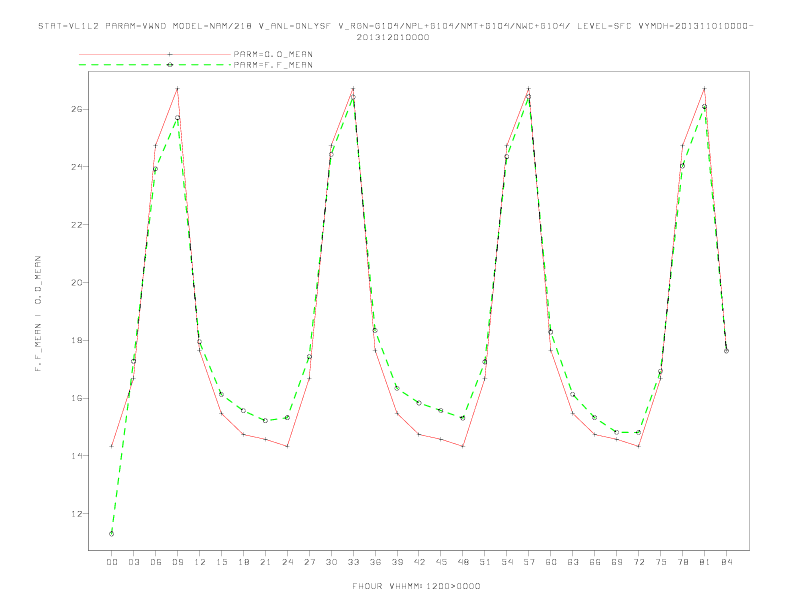
Task: Click the x-axis tick label 33
Action: coord(353,562)
